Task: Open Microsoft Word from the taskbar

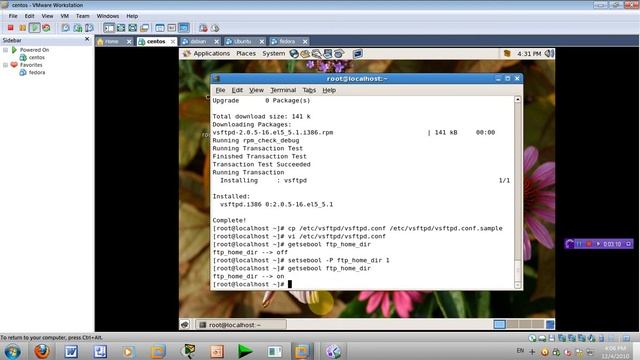Action: click(71, 351)
